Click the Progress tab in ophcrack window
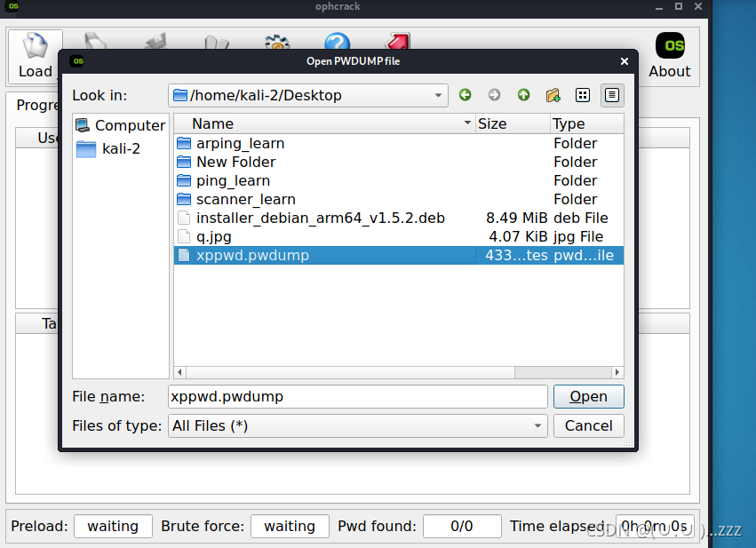 (x=36, y=105)
